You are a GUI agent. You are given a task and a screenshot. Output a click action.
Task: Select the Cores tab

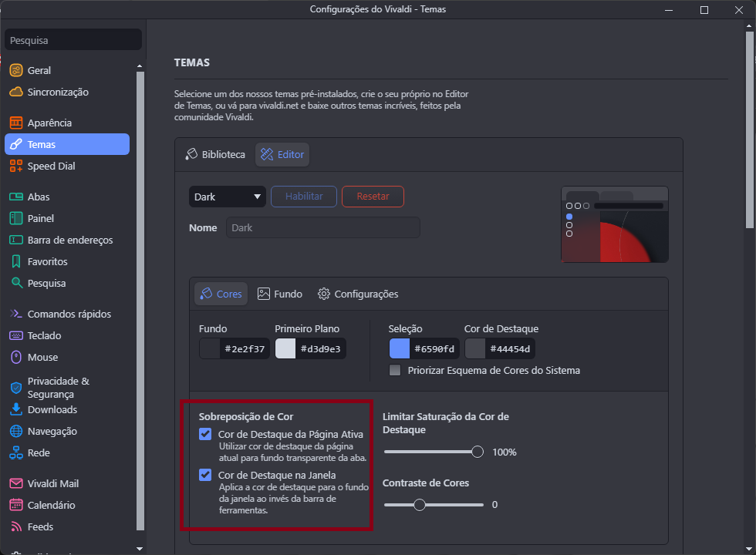click(221, 294)
